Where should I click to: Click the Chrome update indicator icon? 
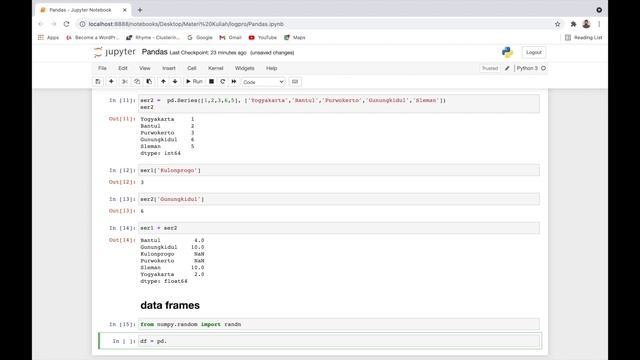coord(599,10)
